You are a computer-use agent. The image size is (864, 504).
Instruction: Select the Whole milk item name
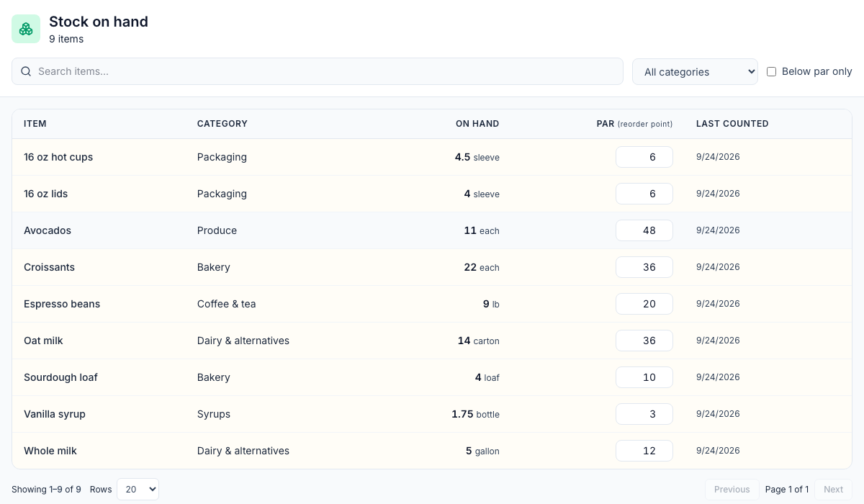(50, 451)
